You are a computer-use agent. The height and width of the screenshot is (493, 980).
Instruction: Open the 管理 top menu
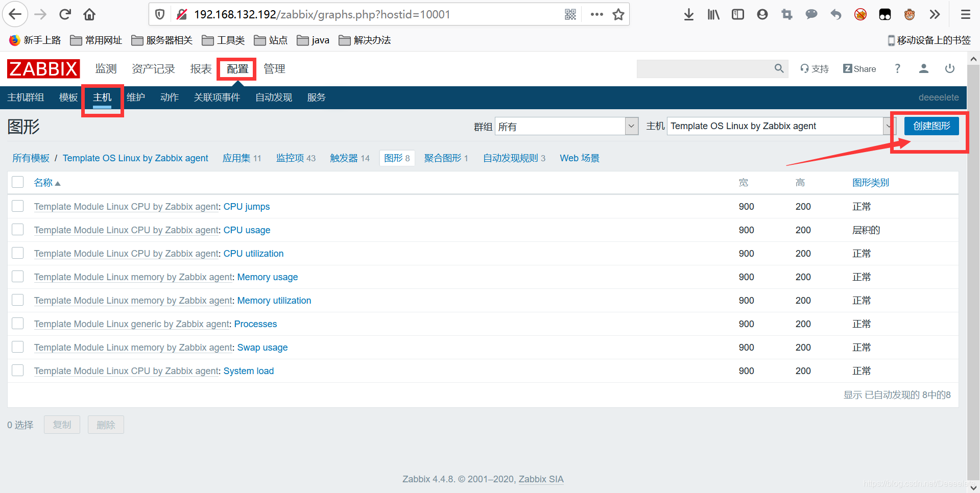(274, 68)
